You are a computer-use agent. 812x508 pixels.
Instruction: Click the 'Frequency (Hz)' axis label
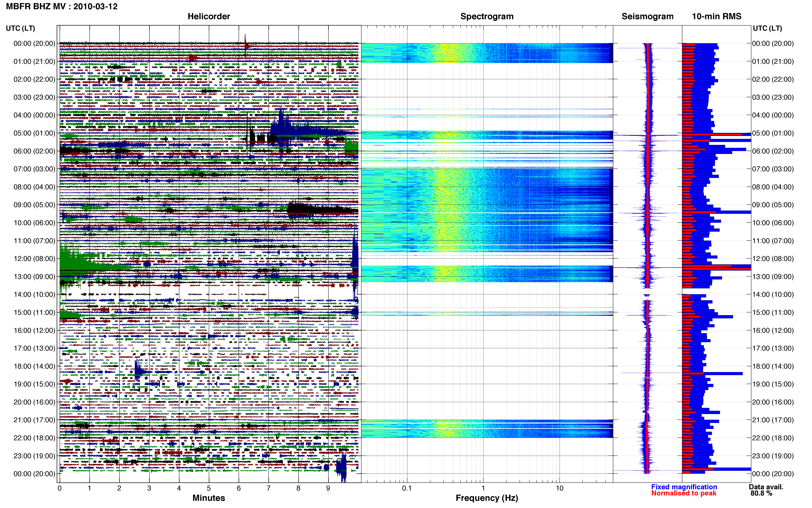pyautogui.click(x=487, y=498)
